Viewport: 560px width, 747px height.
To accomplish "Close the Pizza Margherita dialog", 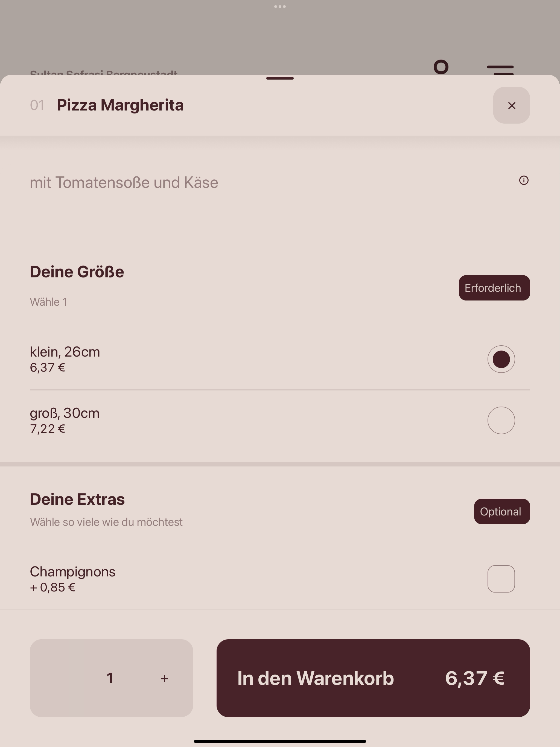I will (x=511, y=105).
